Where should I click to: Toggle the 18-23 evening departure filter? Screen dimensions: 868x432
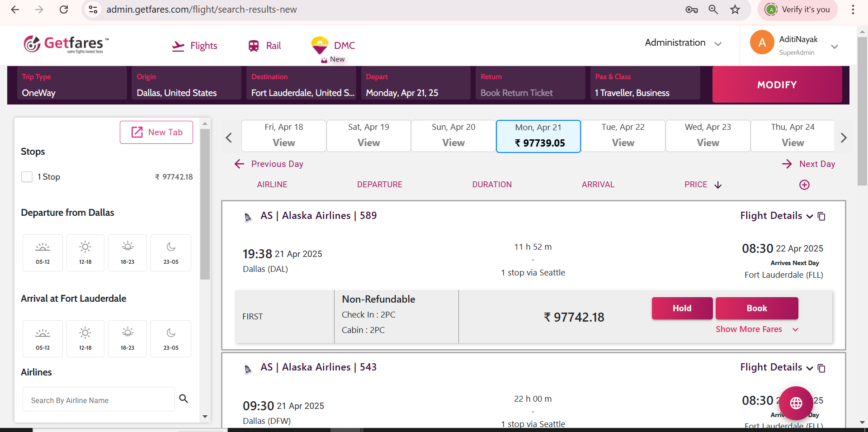point(127,252)
